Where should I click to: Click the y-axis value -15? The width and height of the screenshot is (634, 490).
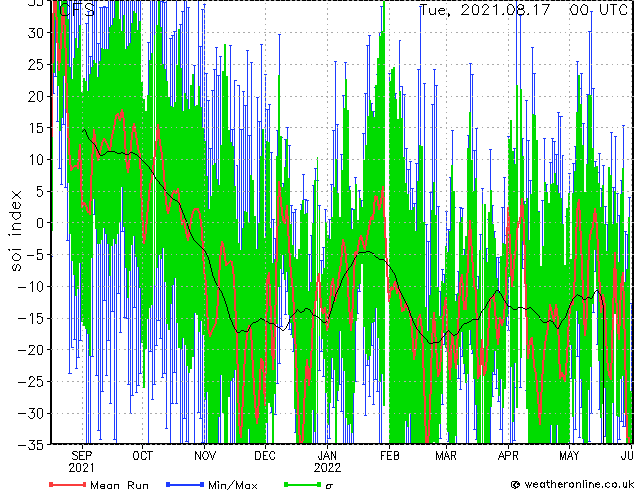pos(31,318)
